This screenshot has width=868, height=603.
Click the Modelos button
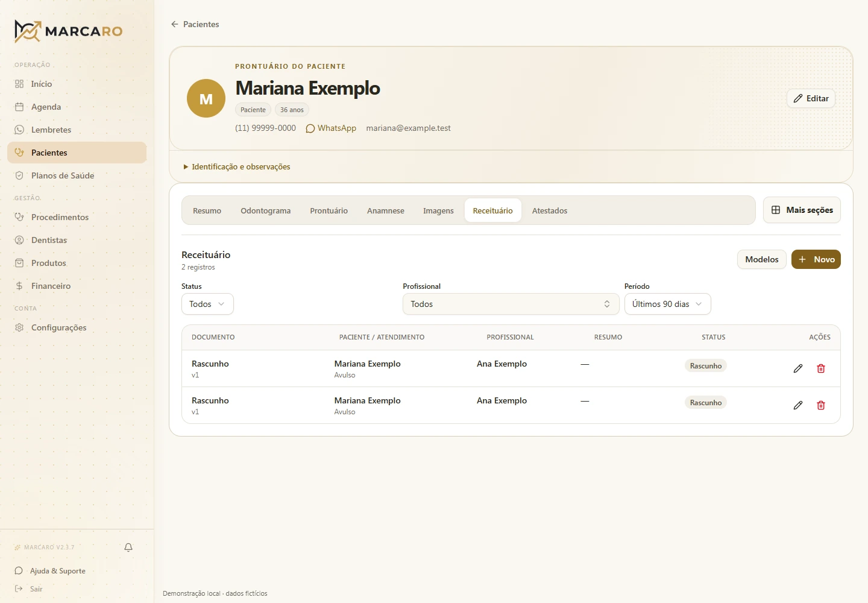[762, 259]
